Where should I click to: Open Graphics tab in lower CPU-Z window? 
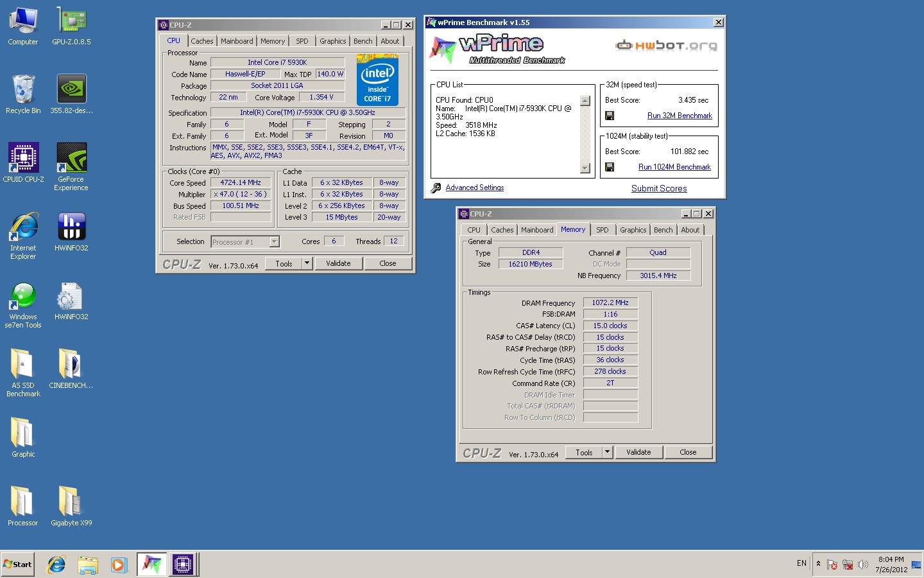tap(633, 230)
